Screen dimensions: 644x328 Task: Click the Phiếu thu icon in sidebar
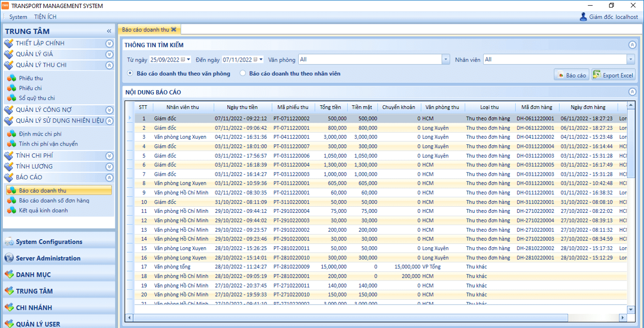tap(11, 78)
